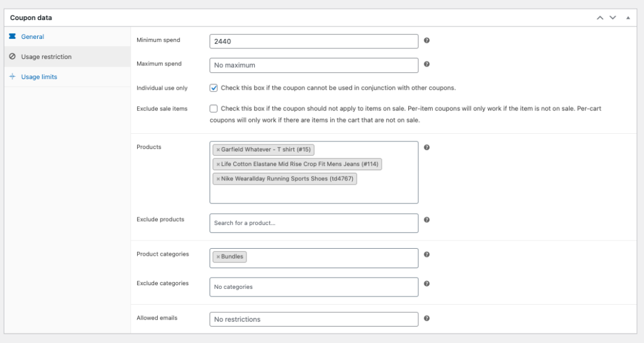Click the General tab ticket icon
Screen dimensions: 644x343
pyautogui.click(x=13, y=36)
